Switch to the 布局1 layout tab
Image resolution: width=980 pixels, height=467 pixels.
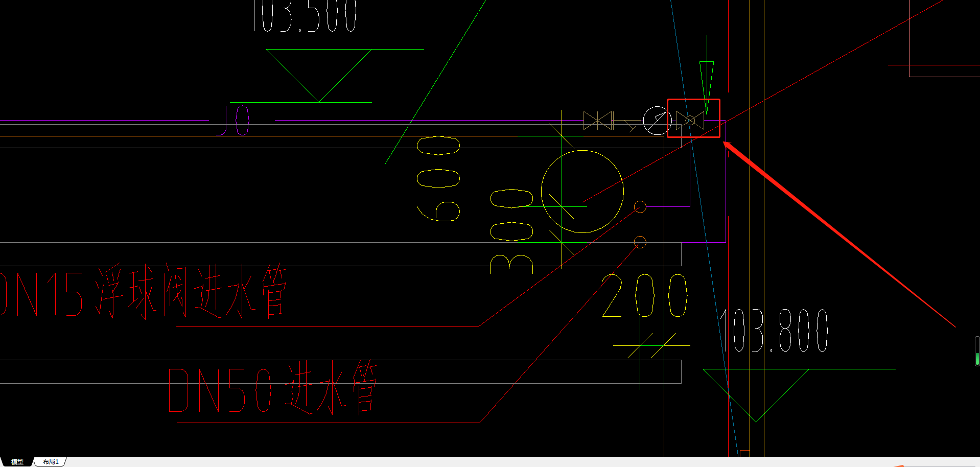(51, 461)
